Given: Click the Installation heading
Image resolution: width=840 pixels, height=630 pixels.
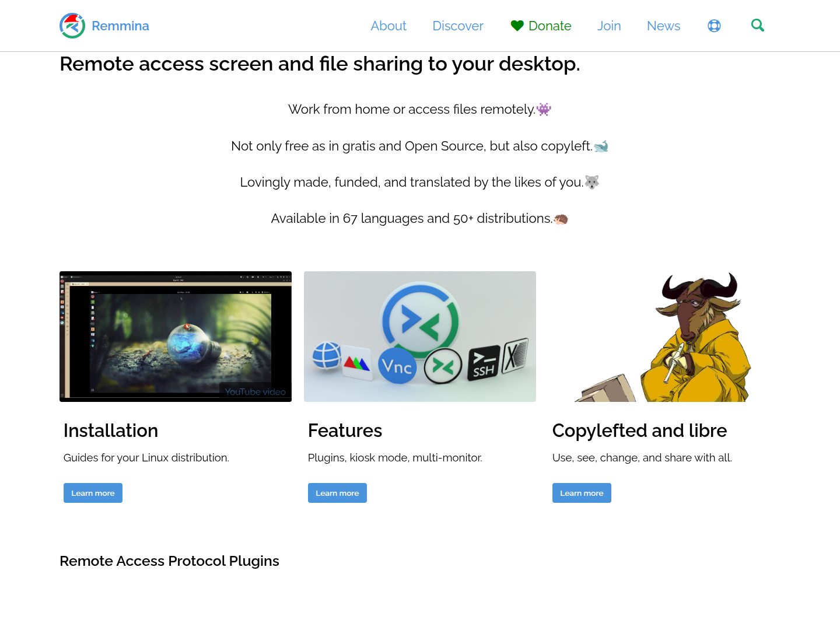Looking at the screenshot, I should 111,430.
